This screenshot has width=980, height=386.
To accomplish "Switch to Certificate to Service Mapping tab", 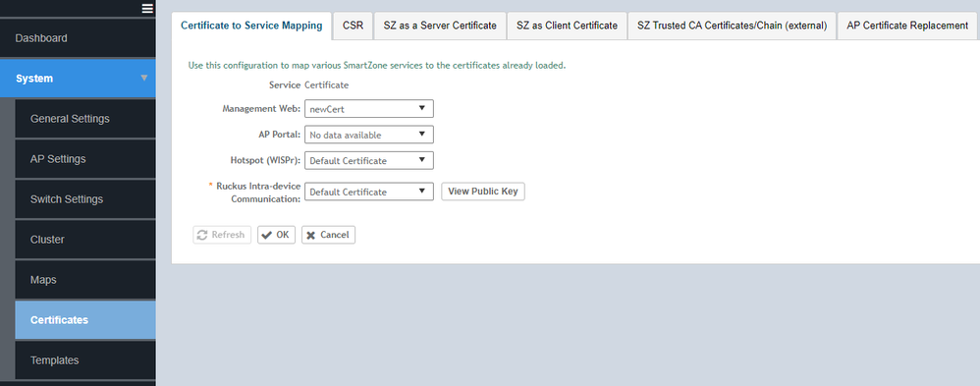I will (251, 26).
